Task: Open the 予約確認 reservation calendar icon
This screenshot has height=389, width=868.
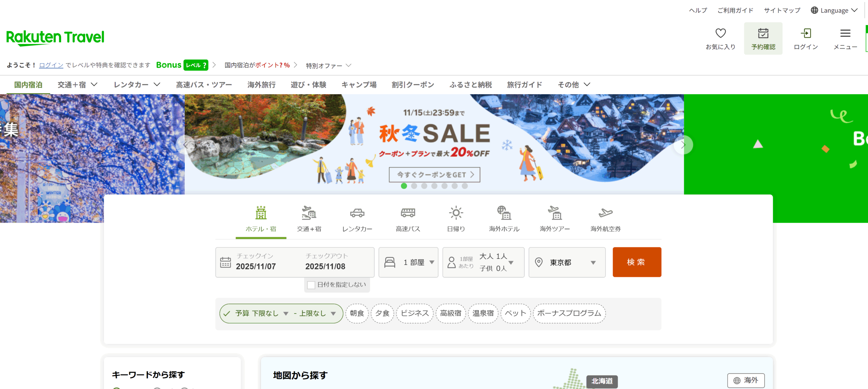Action: 763,34
